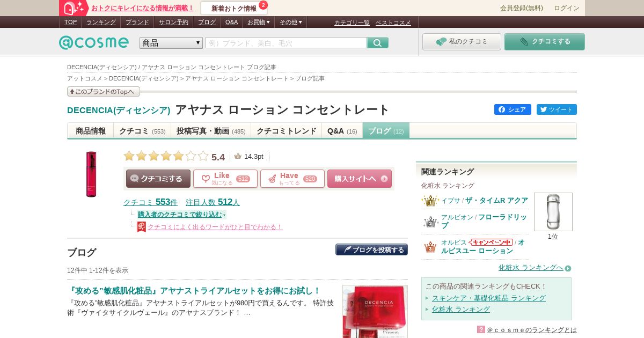Click the アットコスメ breadcrumb link
644x338 pixels.
pyautogui.click(x=84, y=78)
